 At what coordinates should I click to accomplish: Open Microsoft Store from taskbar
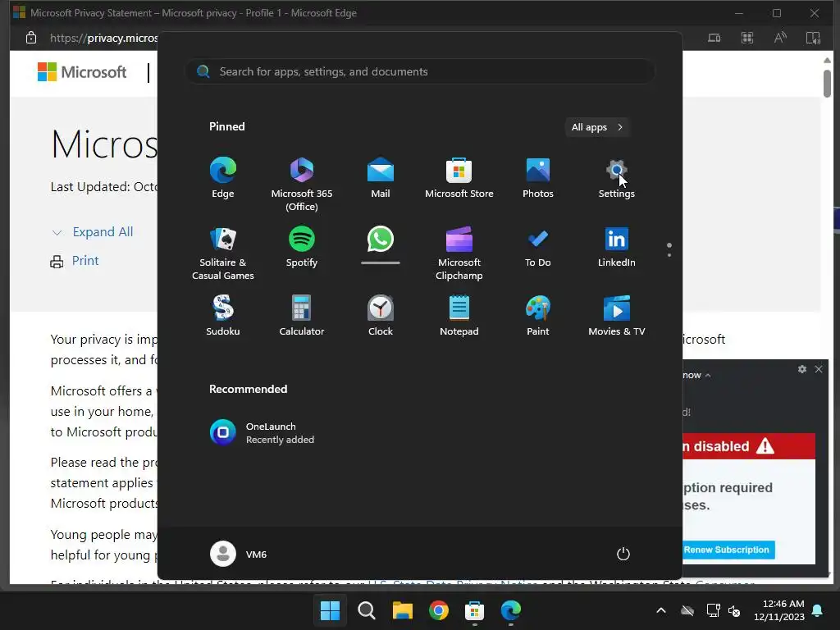475,610
